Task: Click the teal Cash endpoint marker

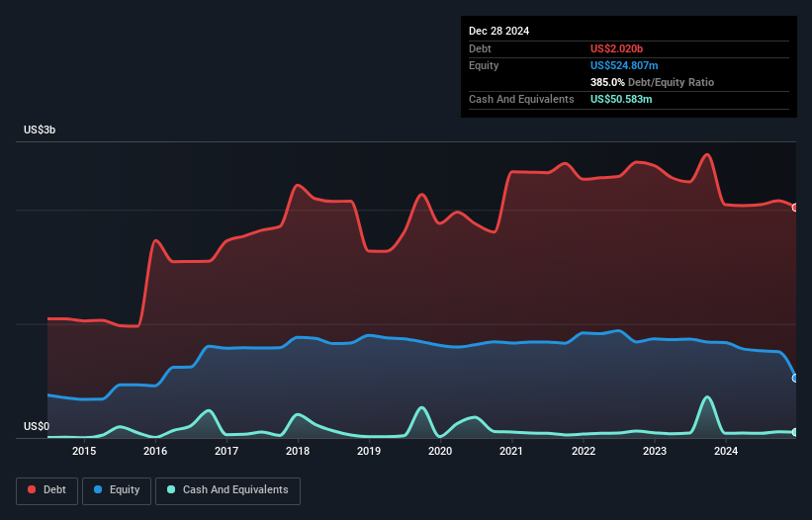Action: tap(795, 432)
